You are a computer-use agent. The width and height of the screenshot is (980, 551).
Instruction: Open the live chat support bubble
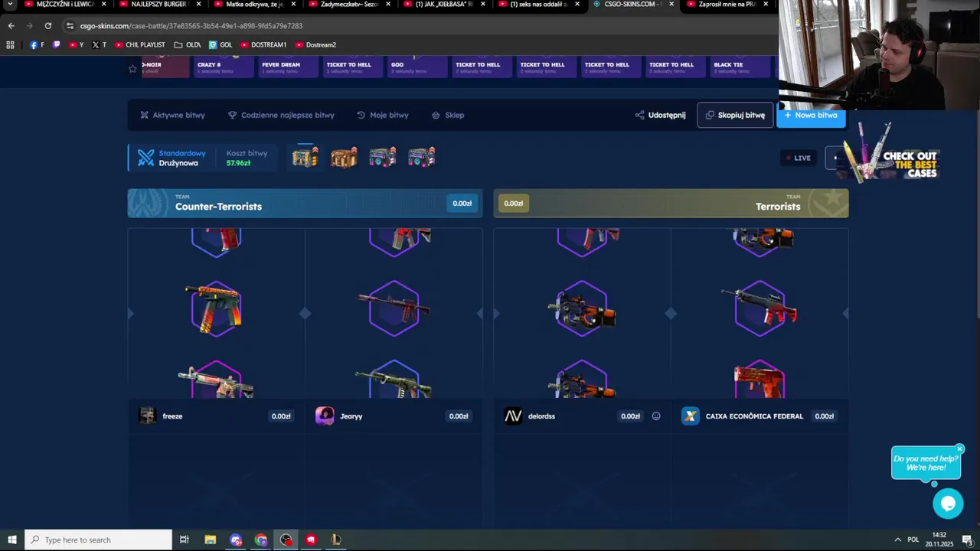click(x=948, y=504)
